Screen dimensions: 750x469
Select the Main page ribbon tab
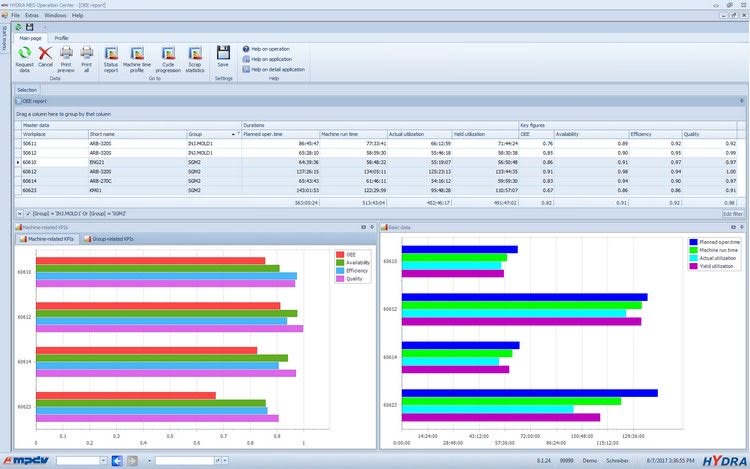[x=31, y=38]
